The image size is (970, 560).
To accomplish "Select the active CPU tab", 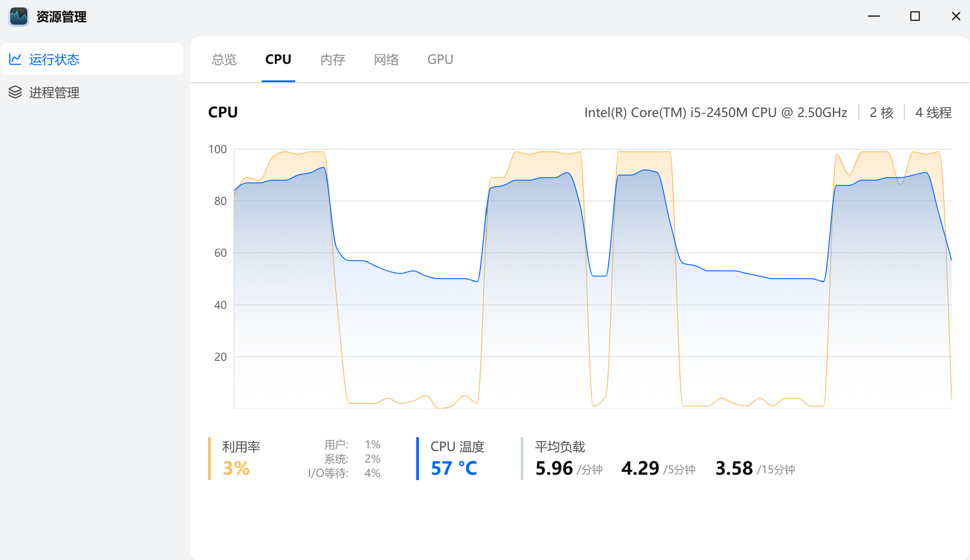I will point(278,59).
